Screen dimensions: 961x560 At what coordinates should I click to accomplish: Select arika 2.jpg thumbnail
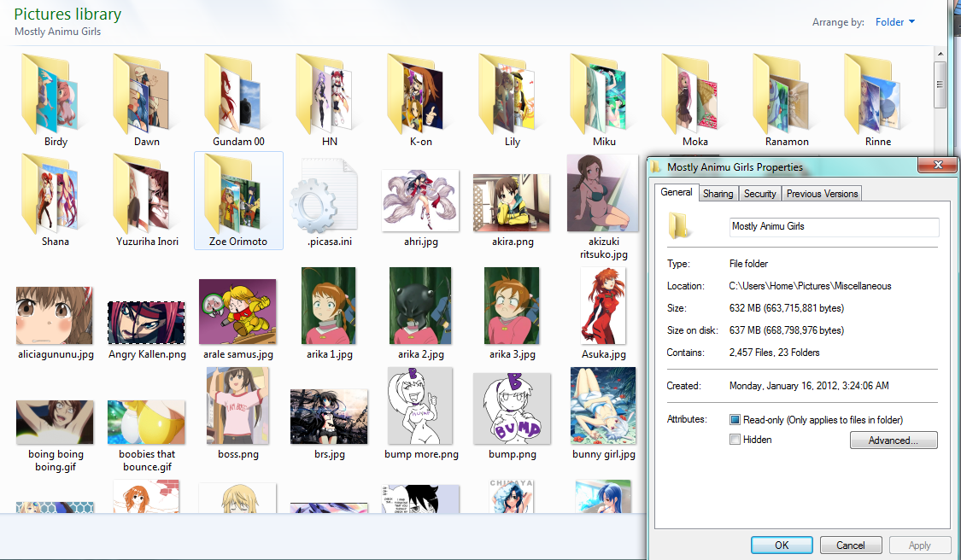pyautogui.click(x=419, y=305)
